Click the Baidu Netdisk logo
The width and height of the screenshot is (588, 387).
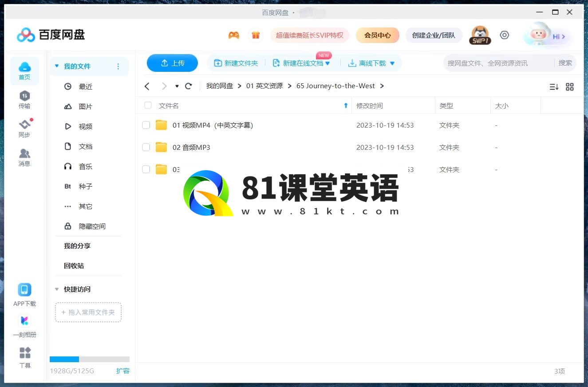pos(51,35)
